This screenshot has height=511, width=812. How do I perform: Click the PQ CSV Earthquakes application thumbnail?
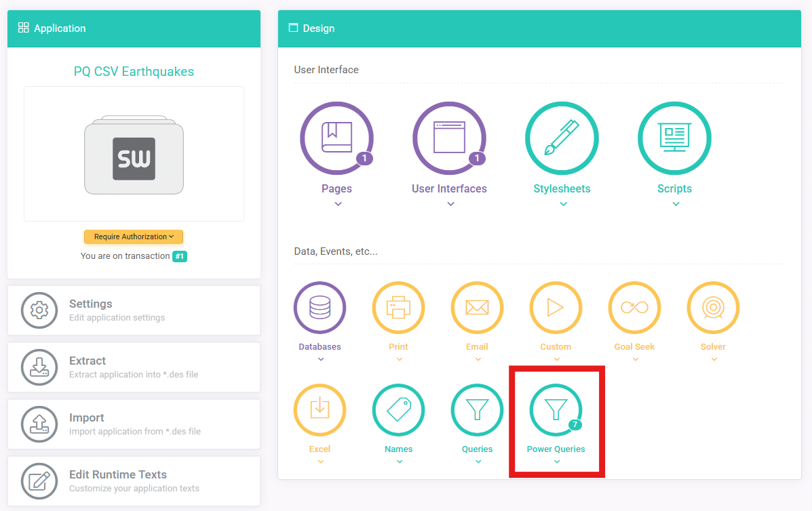pos(134,155)
